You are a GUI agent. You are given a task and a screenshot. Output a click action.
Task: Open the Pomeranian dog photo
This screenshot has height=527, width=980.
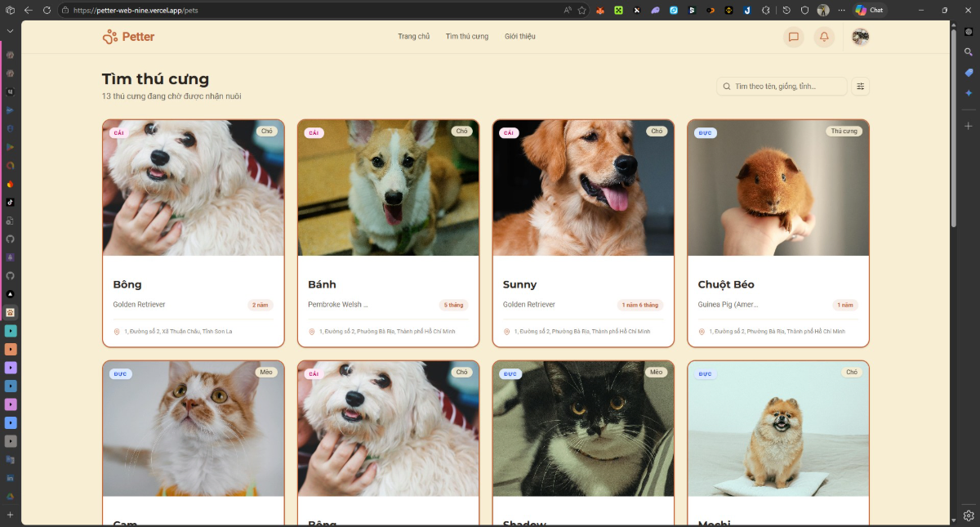pos(778,429)
